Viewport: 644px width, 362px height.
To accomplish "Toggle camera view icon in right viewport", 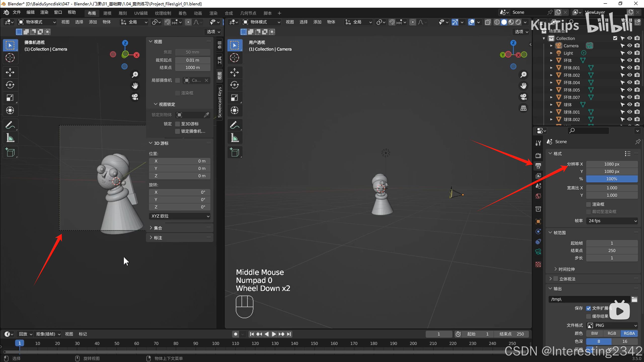I will click(523, 97).
